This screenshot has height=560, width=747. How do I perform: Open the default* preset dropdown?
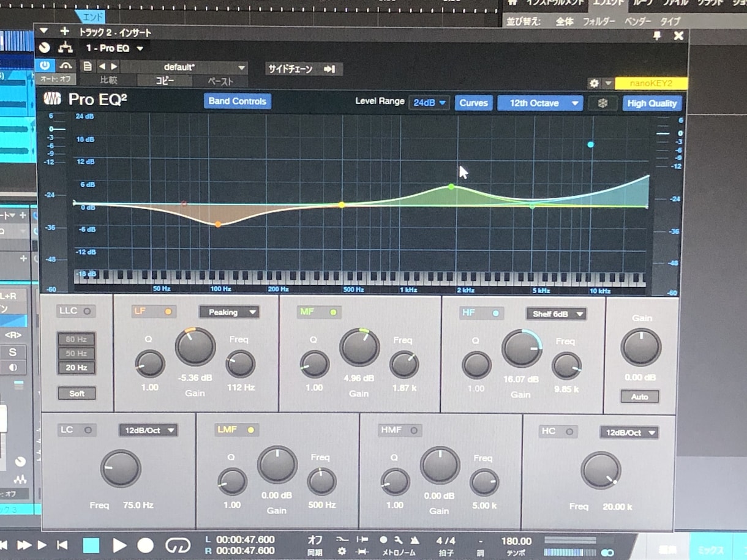point(184,67)
